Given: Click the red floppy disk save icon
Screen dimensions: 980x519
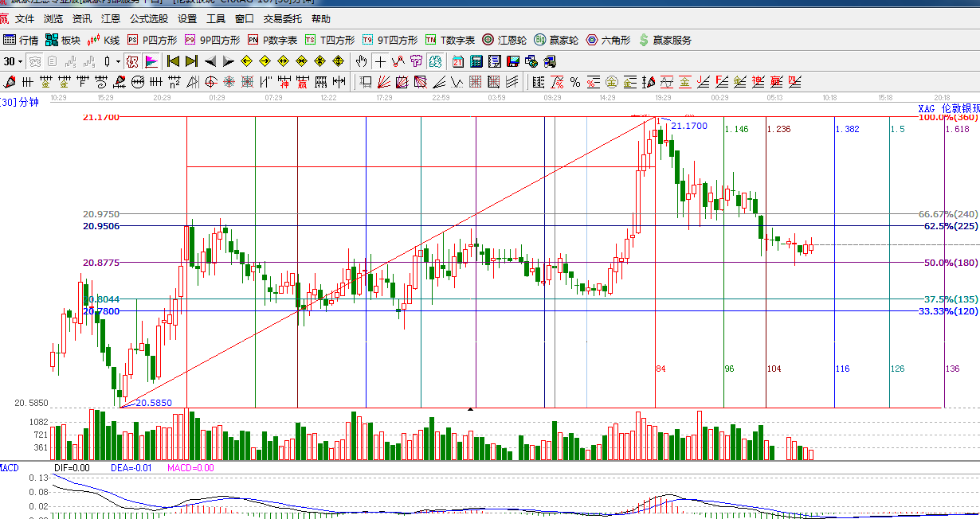Looking at the screenshot, I should pos(513,61).
